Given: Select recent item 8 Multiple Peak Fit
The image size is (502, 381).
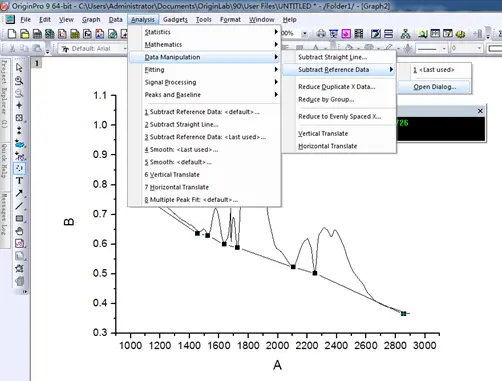Looking at the screenshot, I should [204, 200].
